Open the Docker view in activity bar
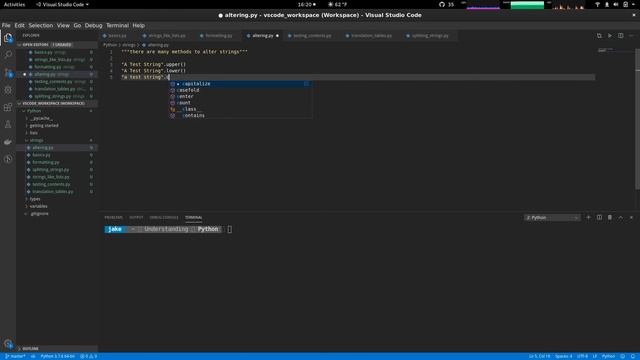This screenshot has width=640, height=360. (x=8, y=142)
